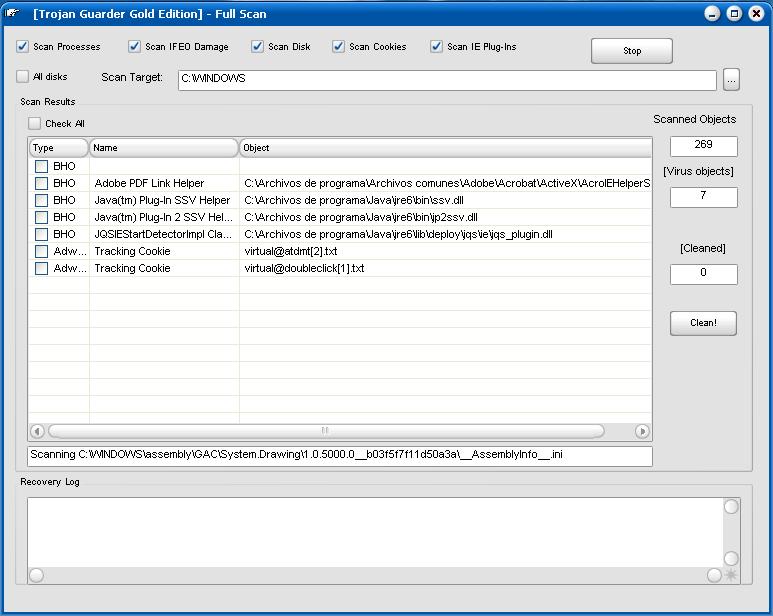Sort results by Name column header

click(164, 148)
